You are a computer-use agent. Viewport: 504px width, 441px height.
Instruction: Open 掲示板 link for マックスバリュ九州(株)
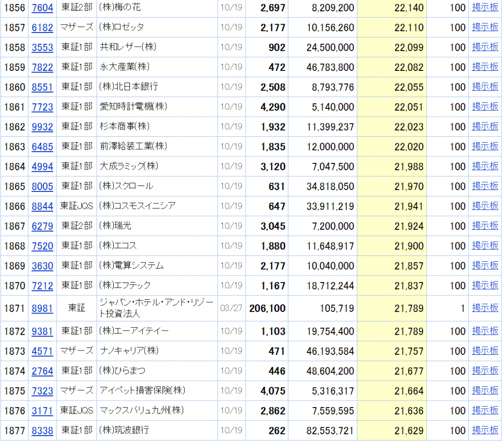(485, 411)
